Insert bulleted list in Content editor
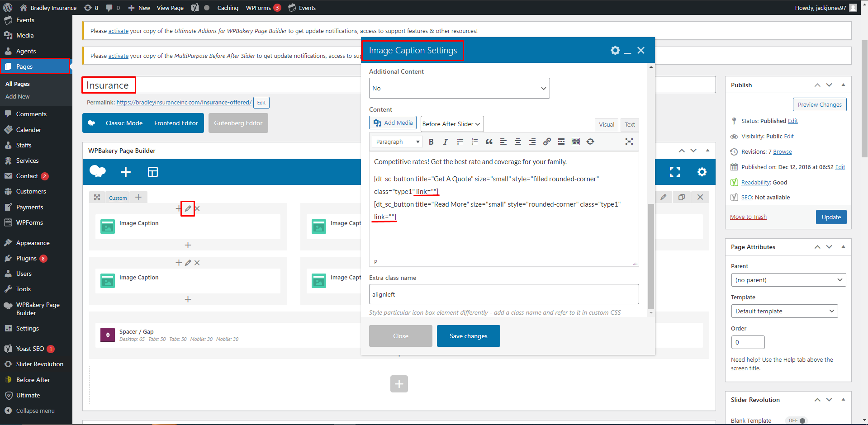The width and height of the screenshot is (868, 425). (x=460, y=142)
